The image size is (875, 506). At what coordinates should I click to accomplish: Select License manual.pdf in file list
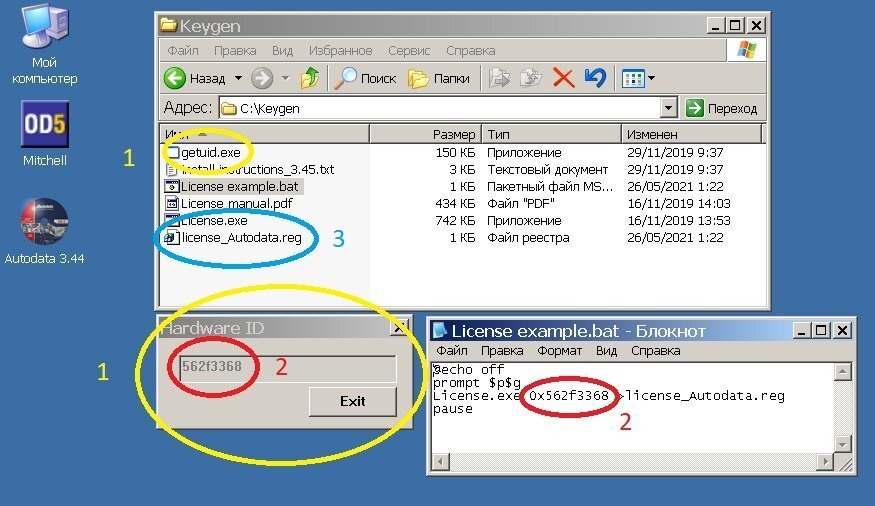tap(236, 203)
